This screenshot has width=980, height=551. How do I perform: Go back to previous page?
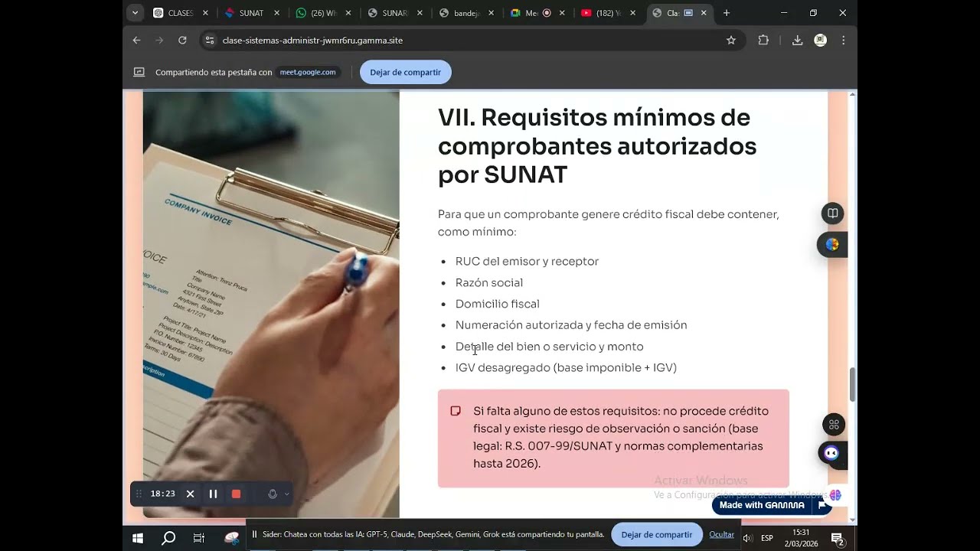point(136,41)
